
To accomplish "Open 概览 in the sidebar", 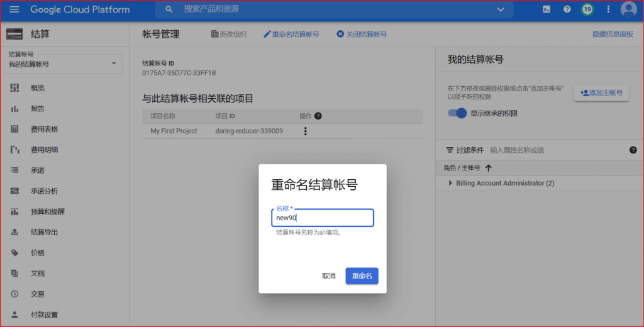I will click(37, 88).
